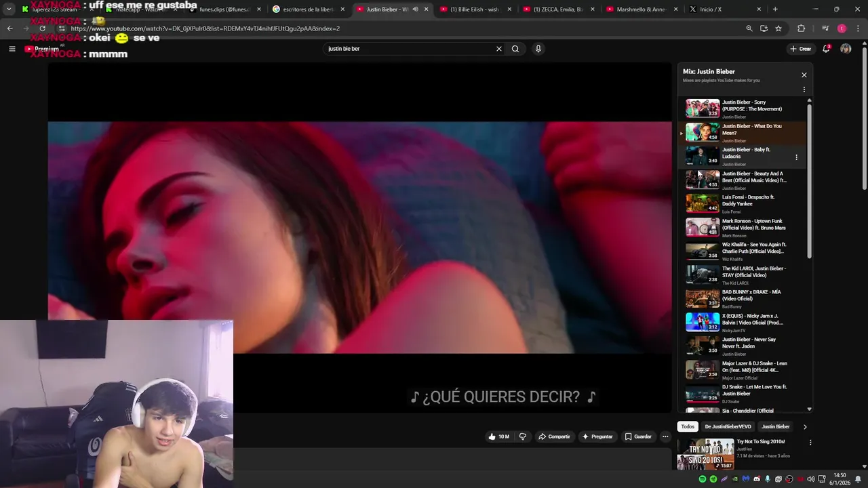Close the Mix: Justin Bieber playlist panel

click(804, 75)
